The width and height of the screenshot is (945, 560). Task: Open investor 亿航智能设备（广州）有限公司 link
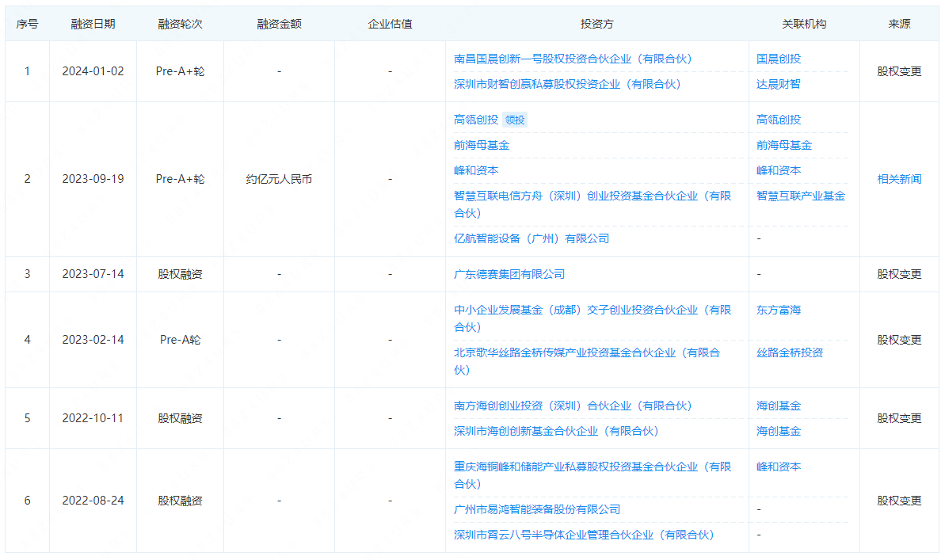tap(532, 238)
